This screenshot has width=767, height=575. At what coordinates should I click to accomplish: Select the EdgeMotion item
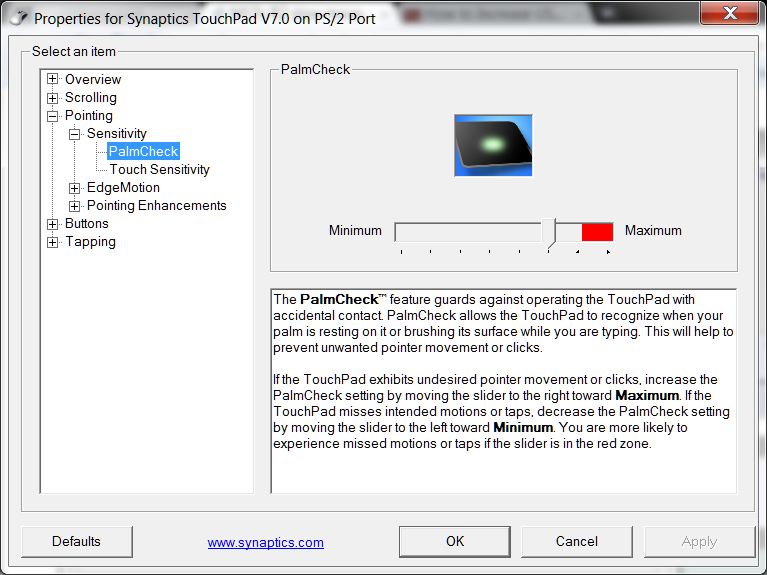(123, 187)
